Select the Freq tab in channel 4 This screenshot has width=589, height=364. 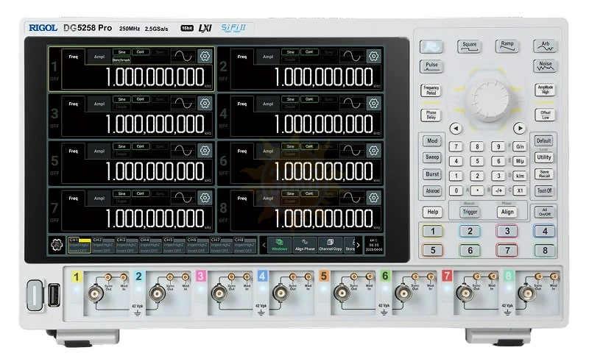tap(242, 104)
